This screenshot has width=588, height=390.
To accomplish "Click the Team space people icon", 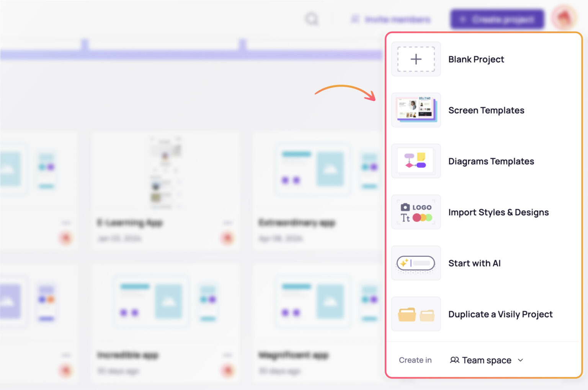I will (x=455, y=360).
